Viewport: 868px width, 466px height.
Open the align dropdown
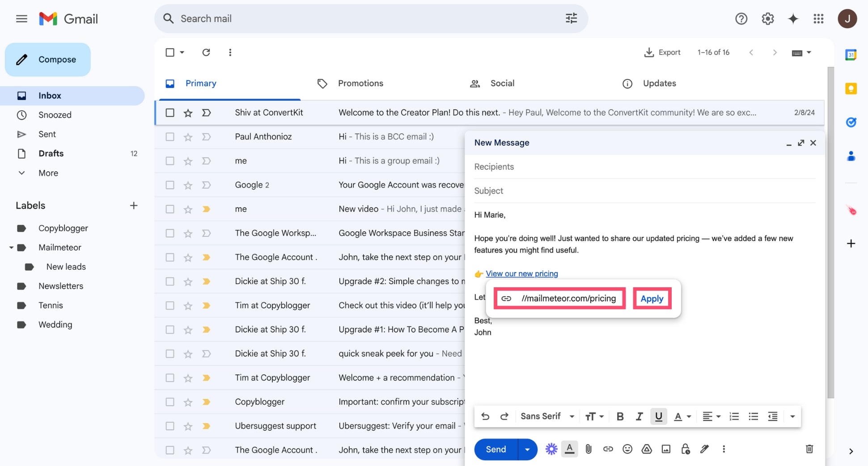[711, 416]
